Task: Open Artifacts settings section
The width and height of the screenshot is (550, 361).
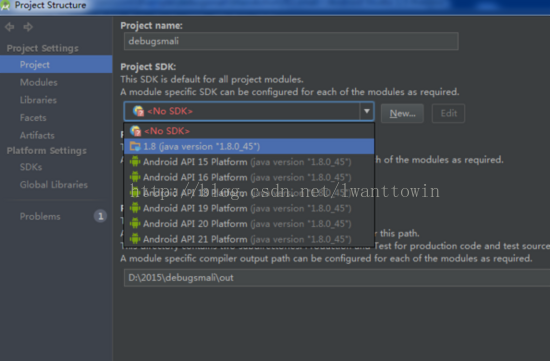Action: point(37,135)
